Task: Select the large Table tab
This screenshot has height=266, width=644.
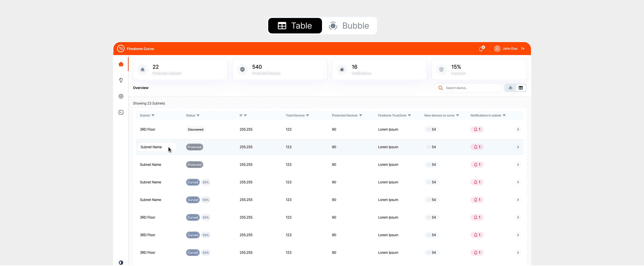Action: (295, 25)
